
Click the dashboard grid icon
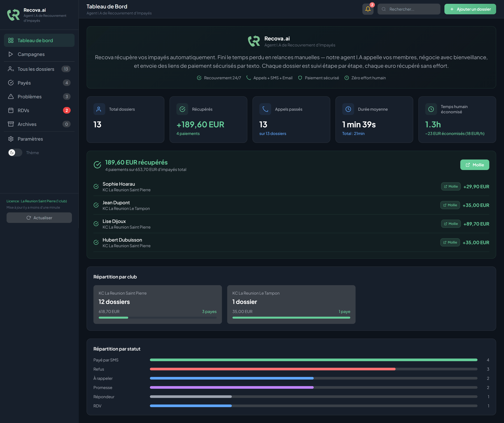pos(11,40)
